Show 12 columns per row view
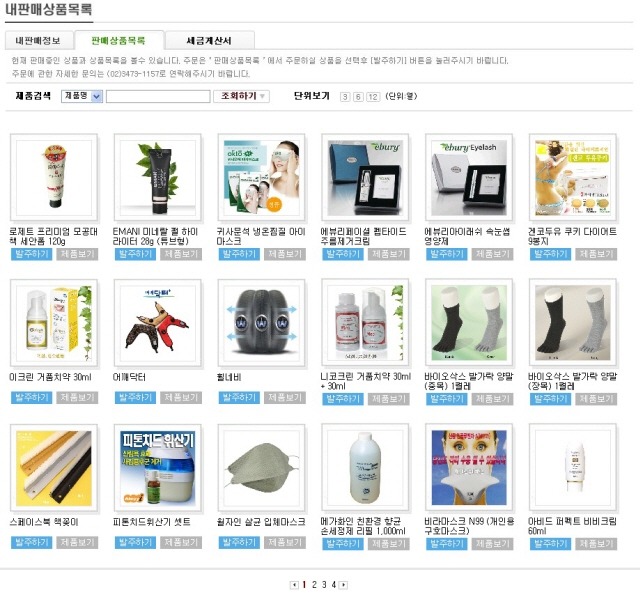The image size is (640, 598). coord(373,97)
